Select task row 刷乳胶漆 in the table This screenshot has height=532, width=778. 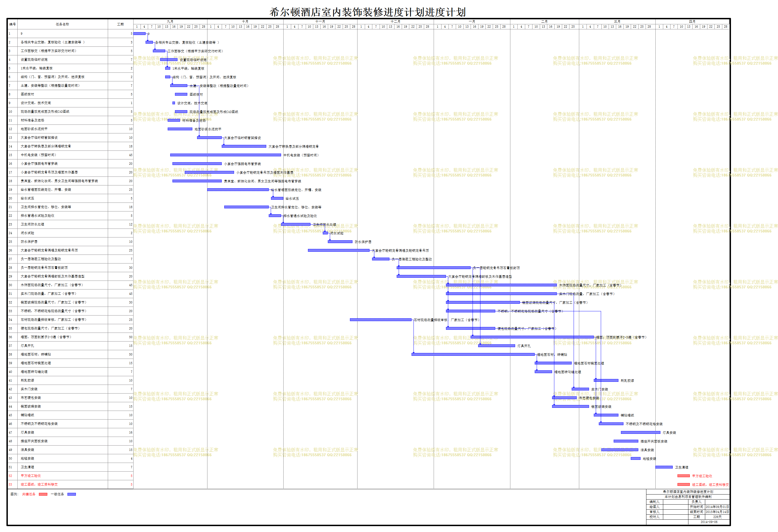70,380
